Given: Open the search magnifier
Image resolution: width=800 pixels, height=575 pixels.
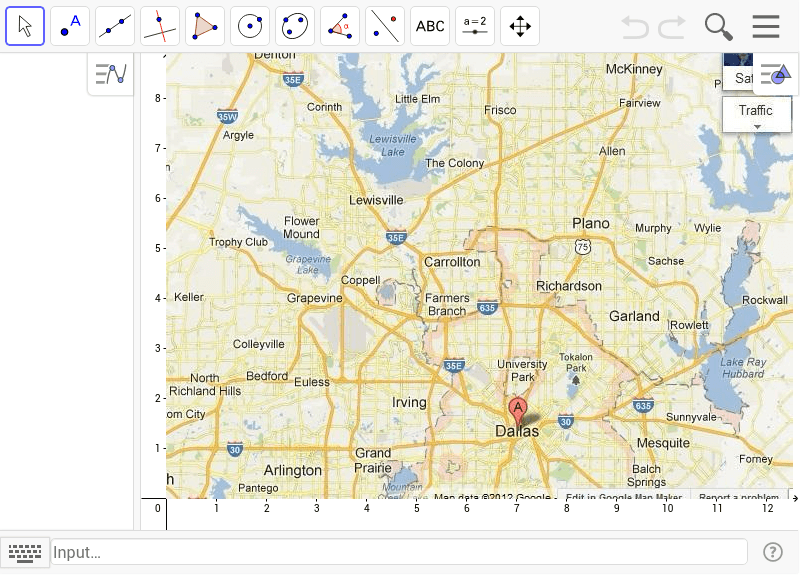Looking at the screenshot, I should tap(718, 27).
